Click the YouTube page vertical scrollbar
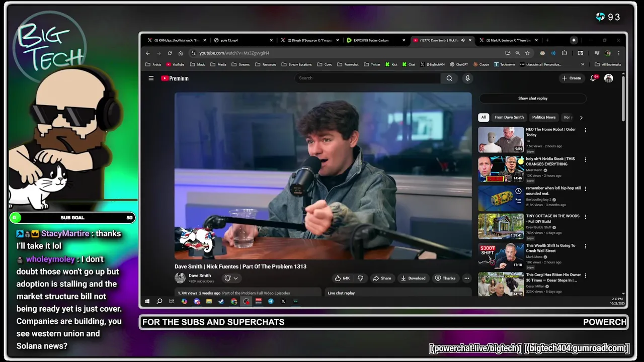 tap(623, 98)
